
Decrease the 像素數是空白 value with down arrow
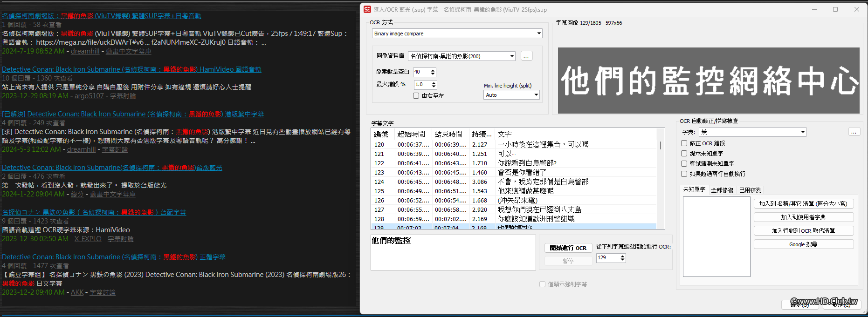coord(433,74)
